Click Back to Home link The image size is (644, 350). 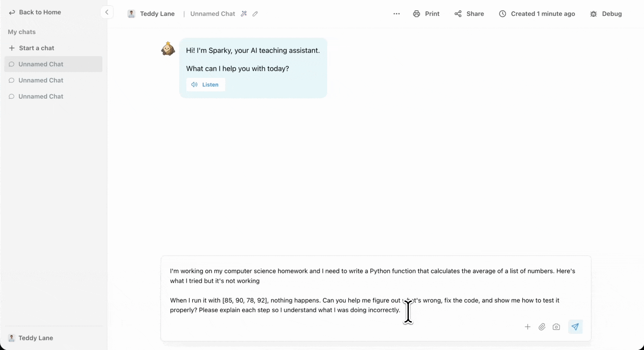[x=35, y=12]
